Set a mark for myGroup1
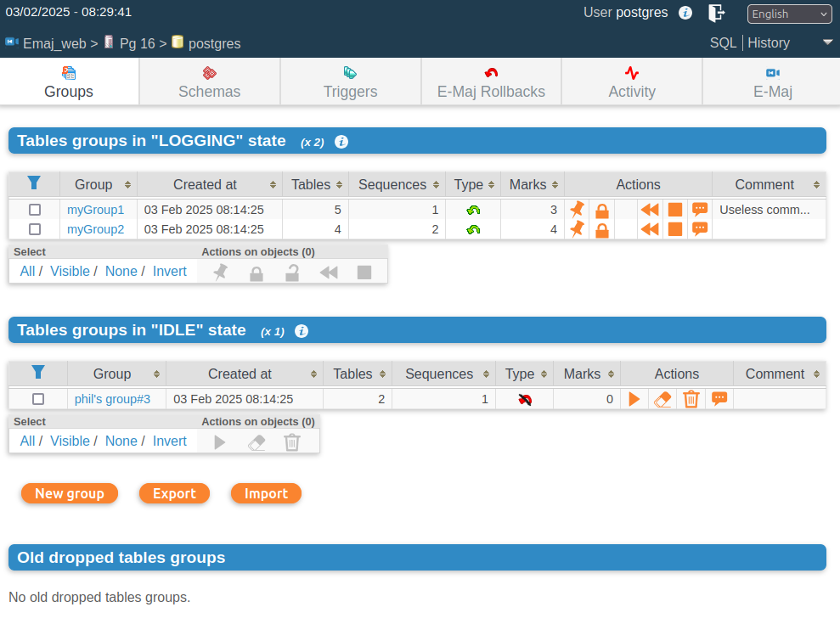 [x=577, y=210]
